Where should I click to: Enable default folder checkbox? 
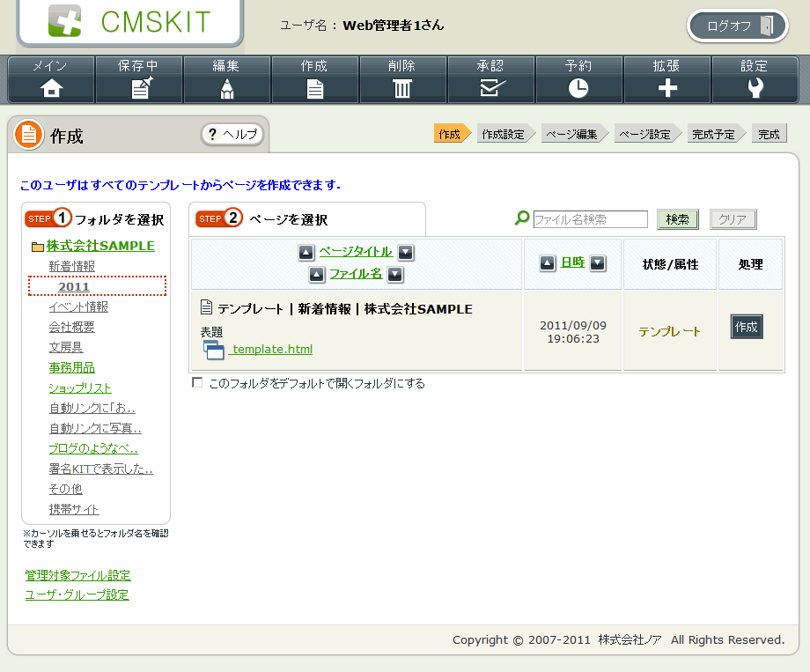tap(197, 383)
